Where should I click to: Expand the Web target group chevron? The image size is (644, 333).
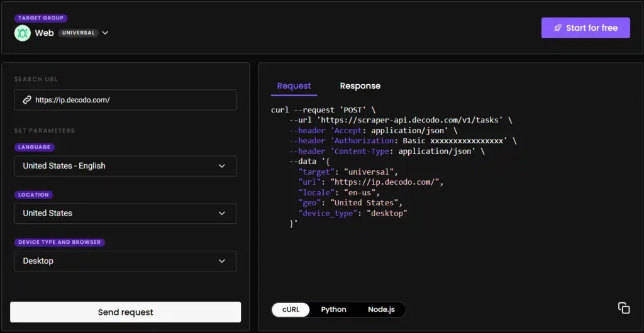coord(105,33)
